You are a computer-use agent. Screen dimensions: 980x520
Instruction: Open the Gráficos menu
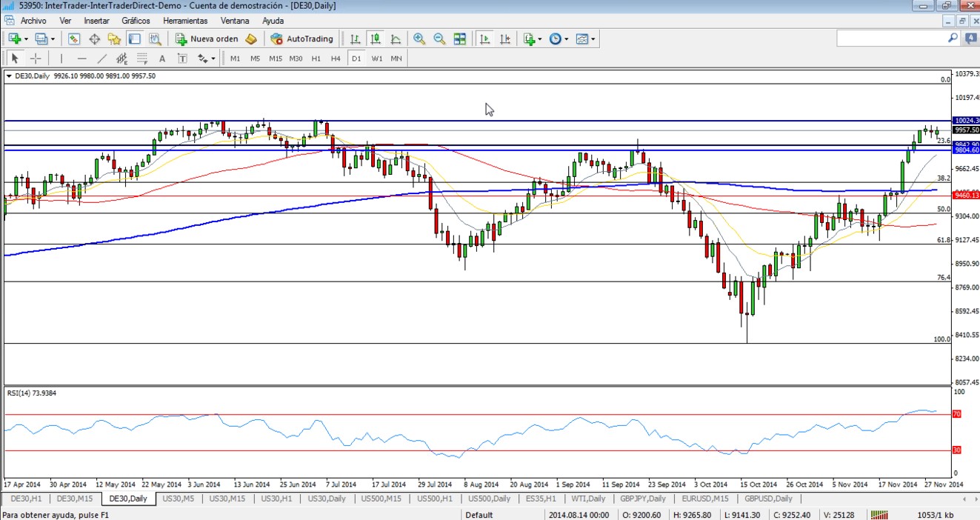click(136, 21)
